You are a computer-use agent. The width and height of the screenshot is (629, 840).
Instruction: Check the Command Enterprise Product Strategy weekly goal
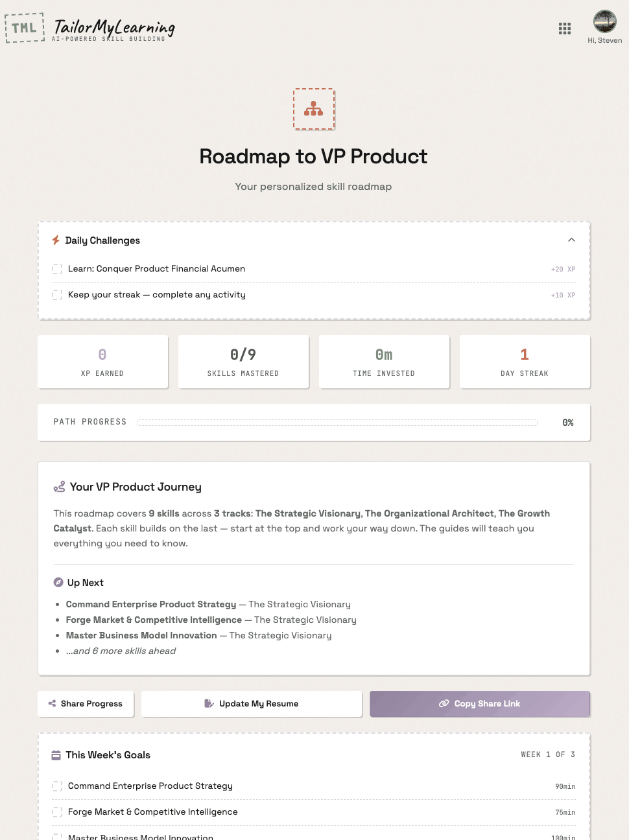57,786
